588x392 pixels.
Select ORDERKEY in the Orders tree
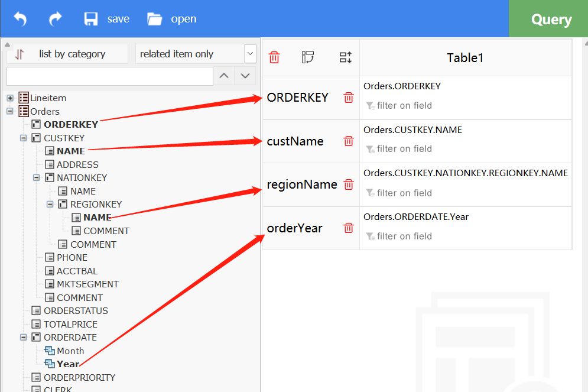point(71,125)
